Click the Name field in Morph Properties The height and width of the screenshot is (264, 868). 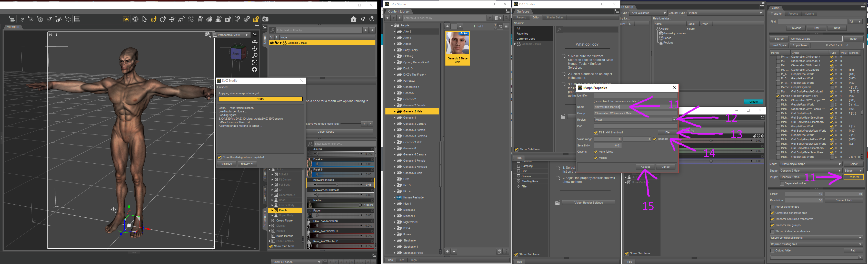pyautogui.click(x=635, y=107)
